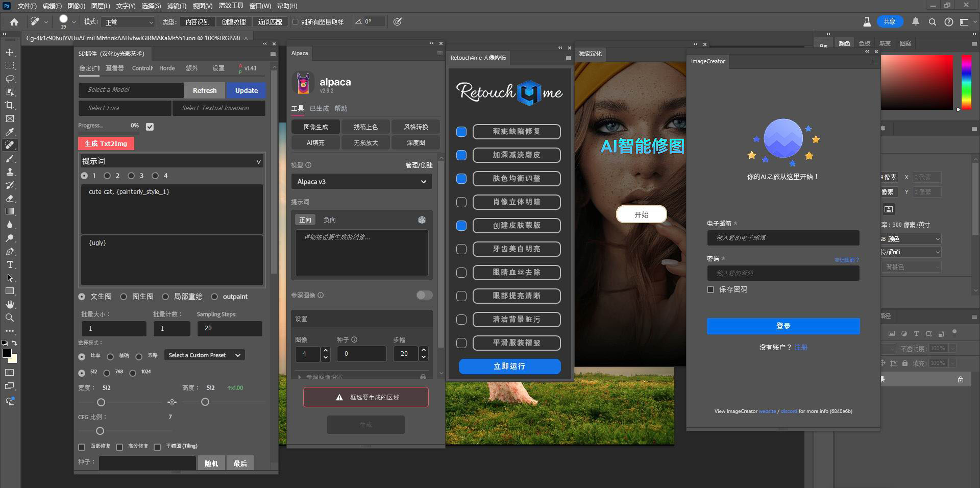
Task: Click the foreground color swatch in toolbar
Action: (x=7, y=353)
